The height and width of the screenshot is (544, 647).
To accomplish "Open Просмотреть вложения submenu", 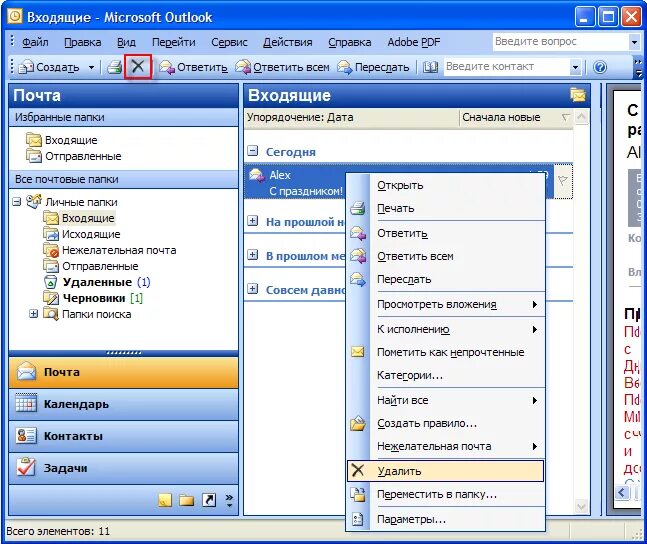I will (446, 305).
